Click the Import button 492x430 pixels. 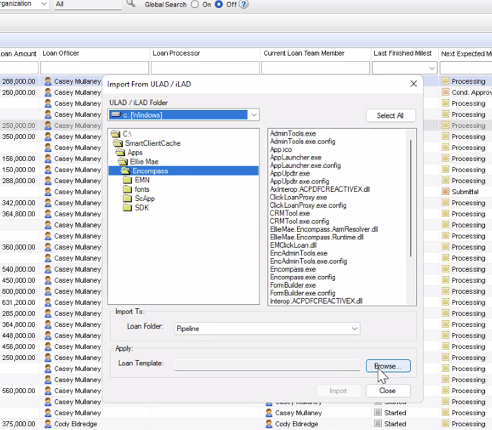pyautogui.click(x=338, y=391)
